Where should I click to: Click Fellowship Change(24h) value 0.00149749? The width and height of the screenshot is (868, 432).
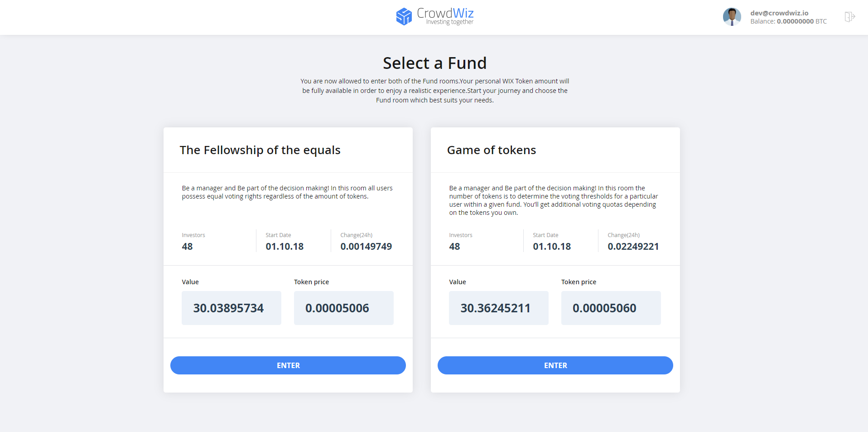(366, 247)
